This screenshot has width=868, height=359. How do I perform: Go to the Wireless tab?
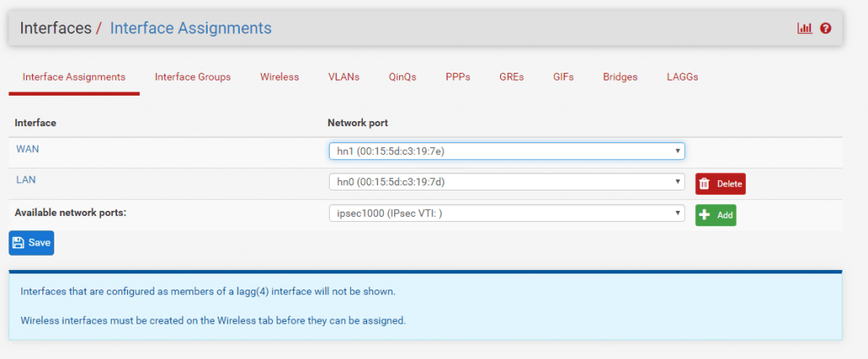coord(280,77)
